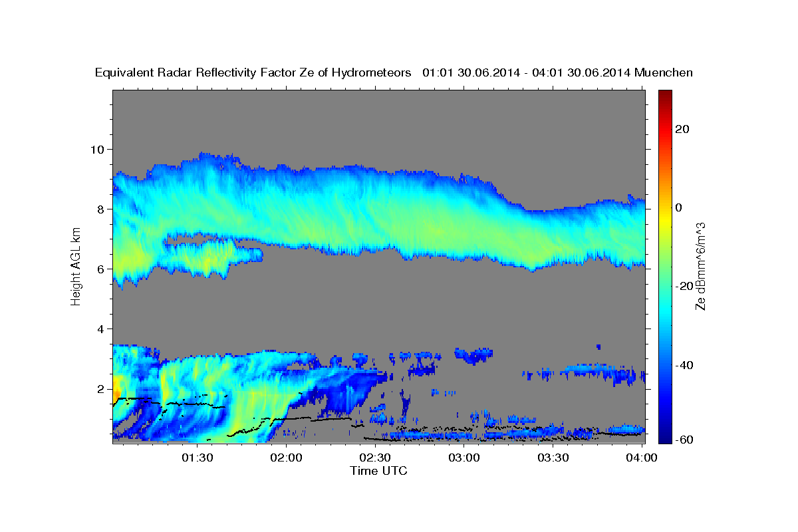Image resolution: width=798 pixels, height=532 pixels.
Task: Click the dark red top of colorbar
Action: pyautogui.click(x=664, y=94)
